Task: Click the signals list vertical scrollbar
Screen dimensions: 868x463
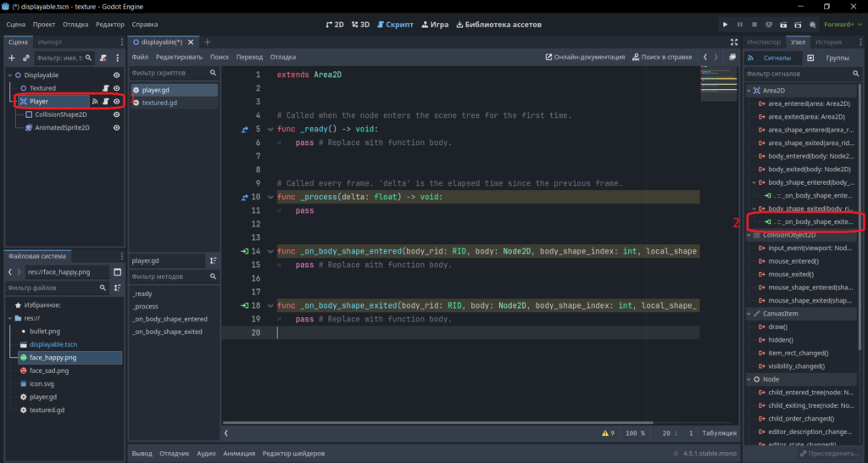Action: click(x=860, y=216)
